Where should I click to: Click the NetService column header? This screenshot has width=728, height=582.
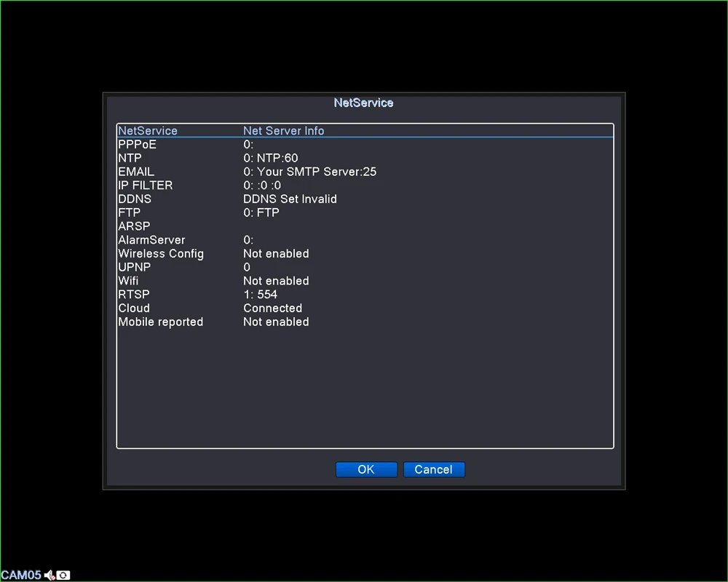click(148, 131)
